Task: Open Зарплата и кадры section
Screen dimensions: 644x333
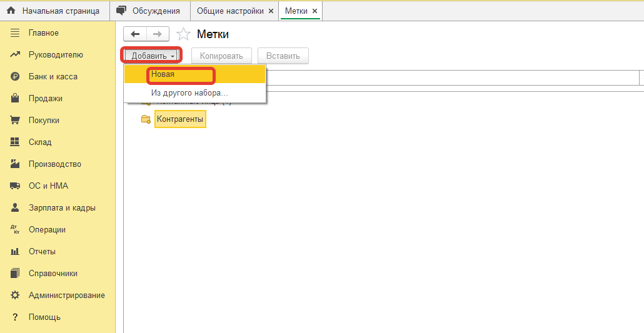Action: coord(62,208)
